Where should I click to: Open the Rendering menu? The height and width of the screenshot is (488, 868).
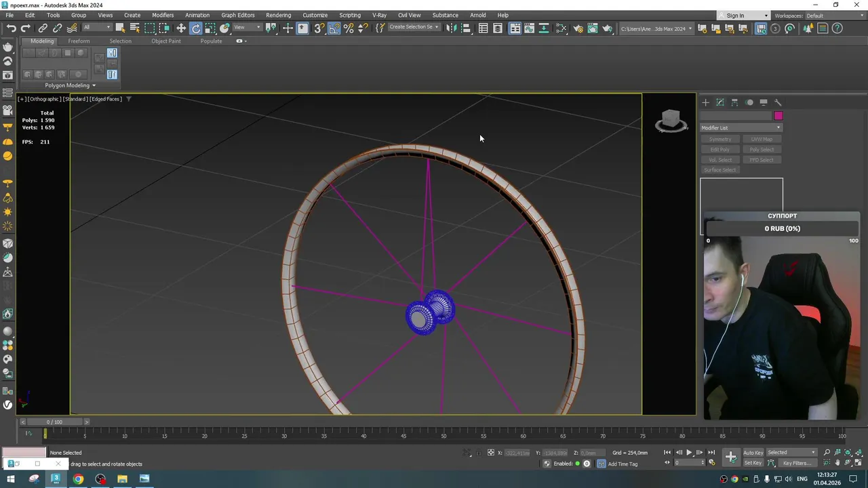(x=278, y=15)
